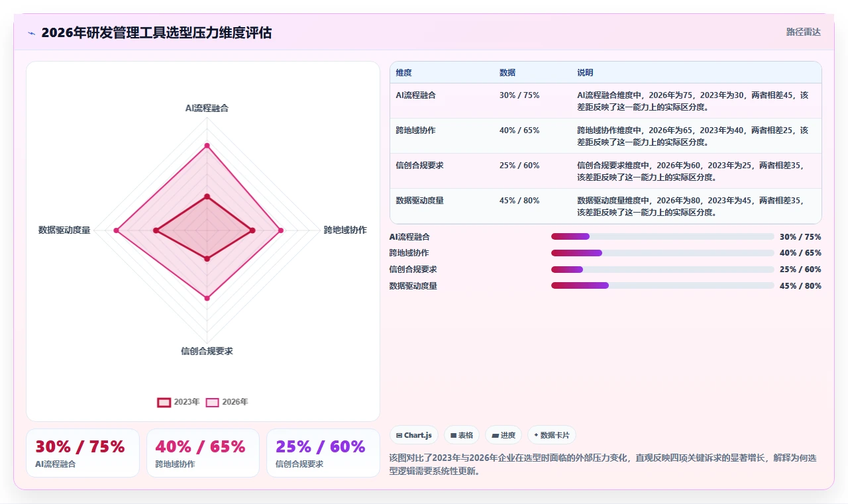Click the AI流程融合 progress bar

[x=662, y=236]
